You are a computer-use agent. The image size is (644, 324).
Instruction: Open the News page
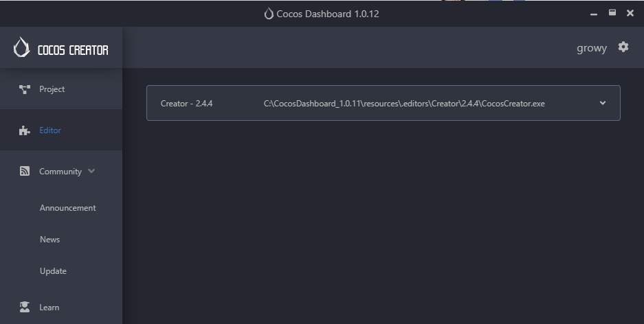[x=49, y=240]
